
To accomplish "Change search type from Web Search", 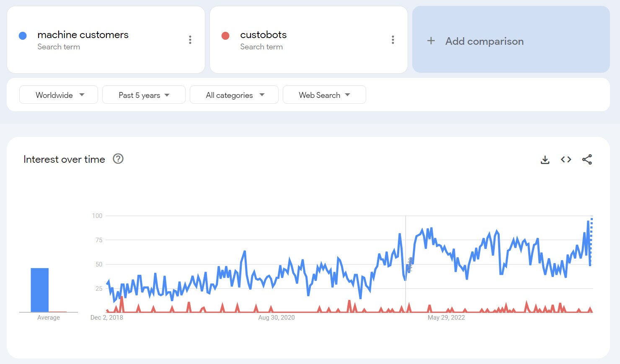I will click(324, 95).
